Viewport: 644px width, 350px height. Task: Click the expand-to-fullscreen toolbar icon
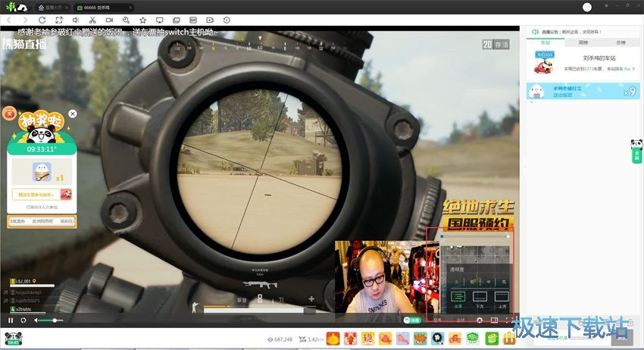coord(59,20)
